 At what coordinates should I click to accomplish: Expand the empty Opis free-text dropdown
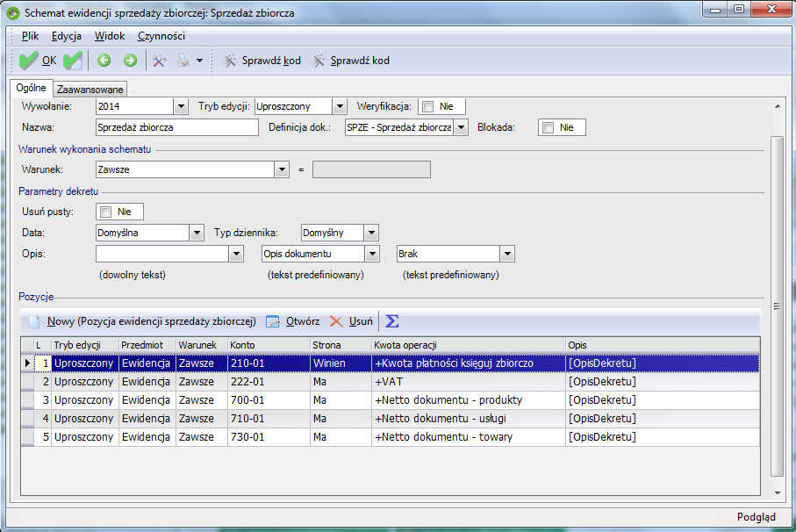236,254
